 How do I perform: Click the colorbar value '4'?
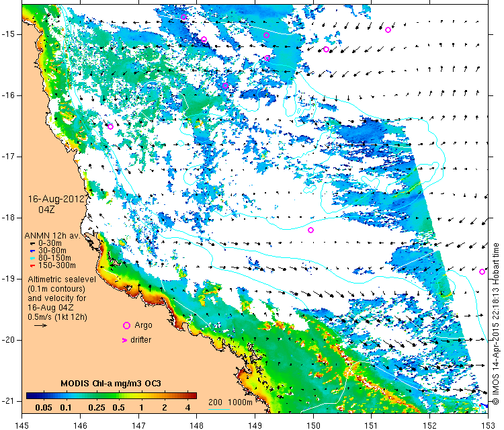[188, 408]
